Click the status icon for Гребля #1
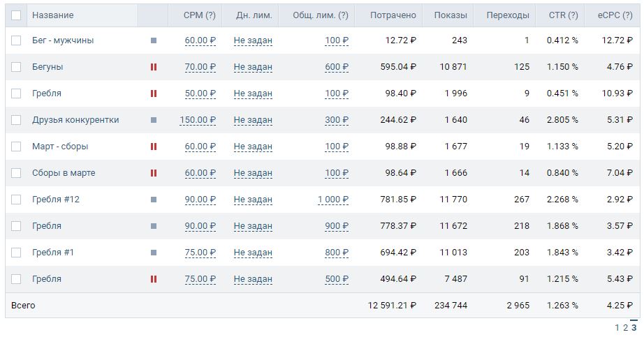 [x=154, y=253]
